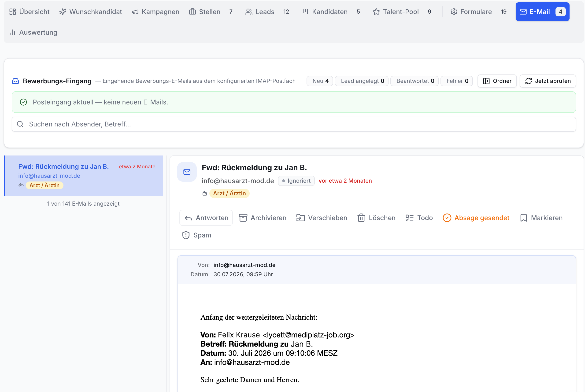The image size is (585, 392).
Task: Open the Auswertung tab
Action: click(x=33, y=32)
